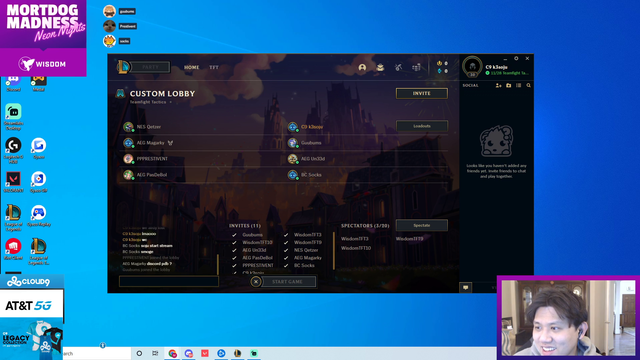
Task: Switch to the HOME tab
Action: pos(191,67)
